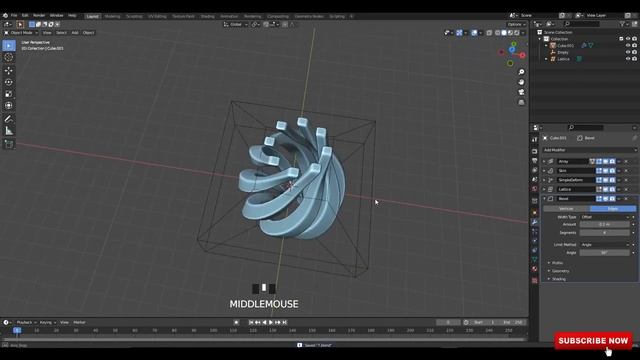640x360 pixels.
Task: Toggle Skin modifier render display
Action: pyautogui.click(x=612, y=171)
